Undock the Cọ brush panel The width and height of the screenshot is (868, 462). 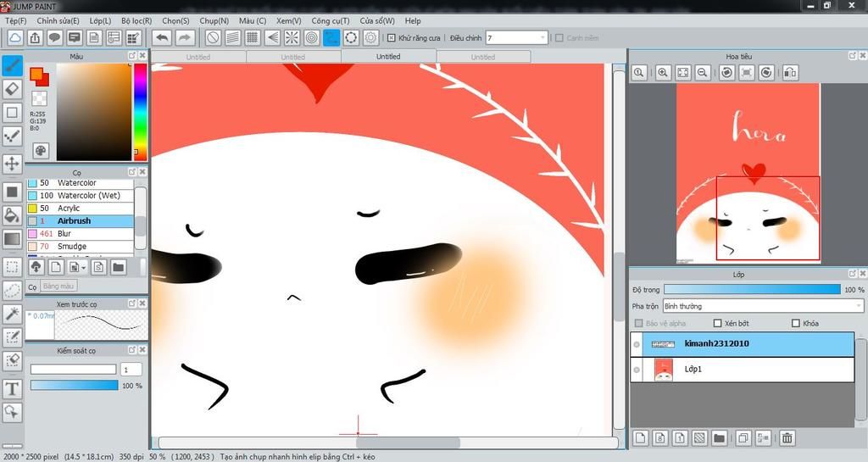click(x=131, y=172)
